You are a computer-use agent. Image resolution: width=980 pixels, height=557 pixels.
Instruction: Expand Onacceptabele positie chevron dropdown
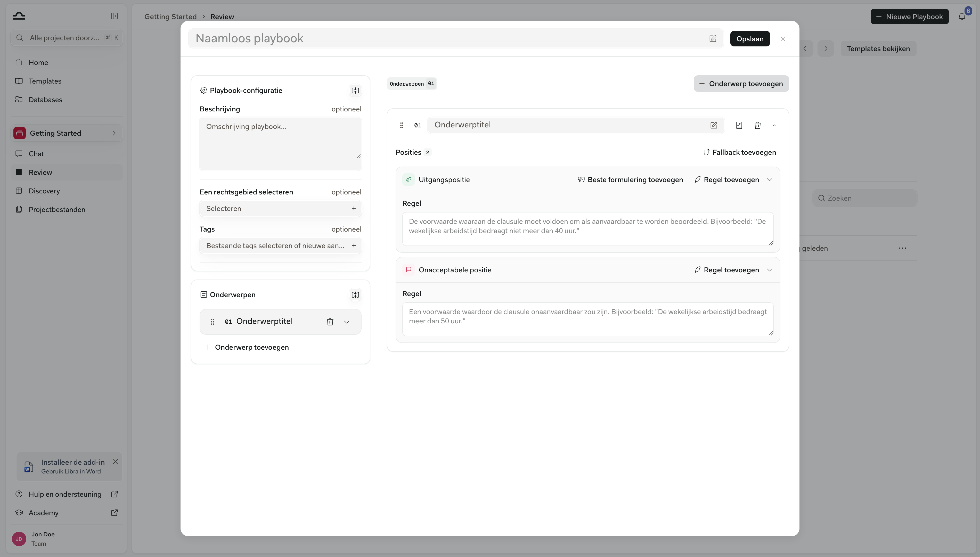click(x=769, y=270)
